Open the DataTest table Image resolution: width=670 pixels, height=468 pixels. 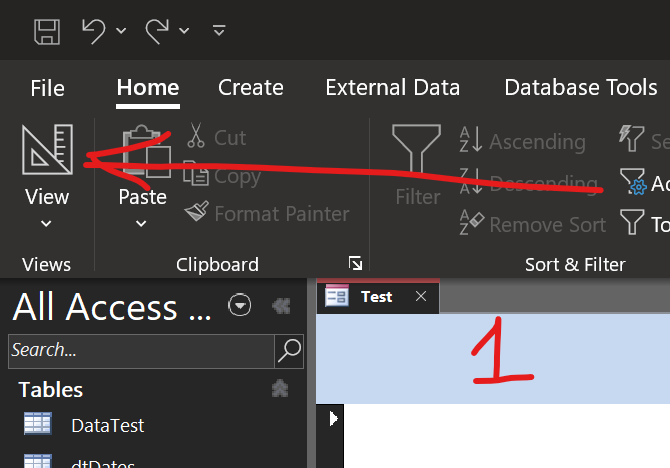click(x=107, y=425)
